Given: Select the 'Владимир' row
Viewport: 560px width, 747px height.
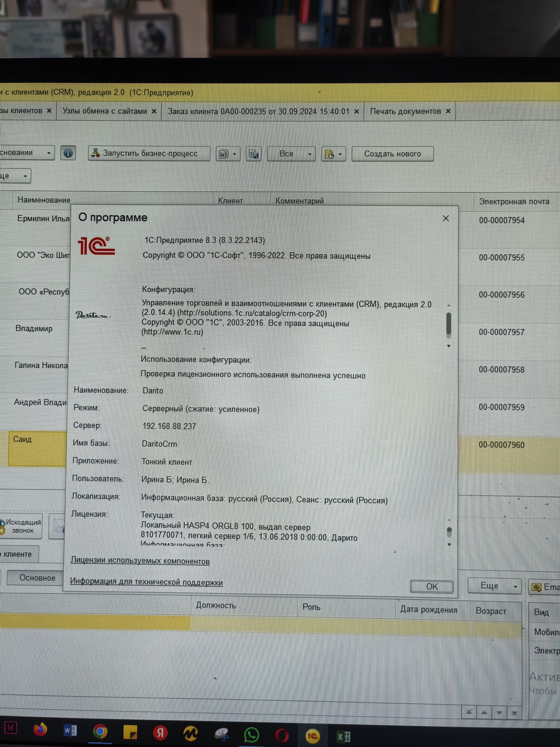Looking at the screenshot, I should [x=34, y=328].
